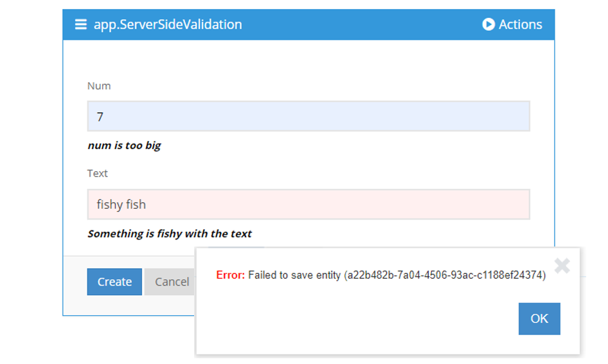
Task: Click the OK button
Action: [x=539, y=318]
